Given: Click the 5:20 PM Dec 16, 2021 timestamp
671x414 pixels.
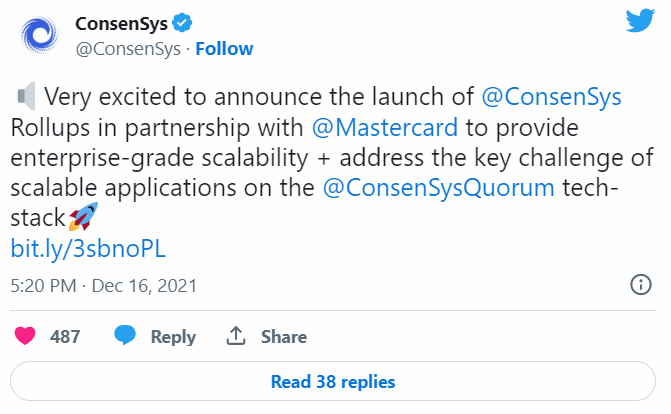Looking at the screenshot, I should [104, 285].
